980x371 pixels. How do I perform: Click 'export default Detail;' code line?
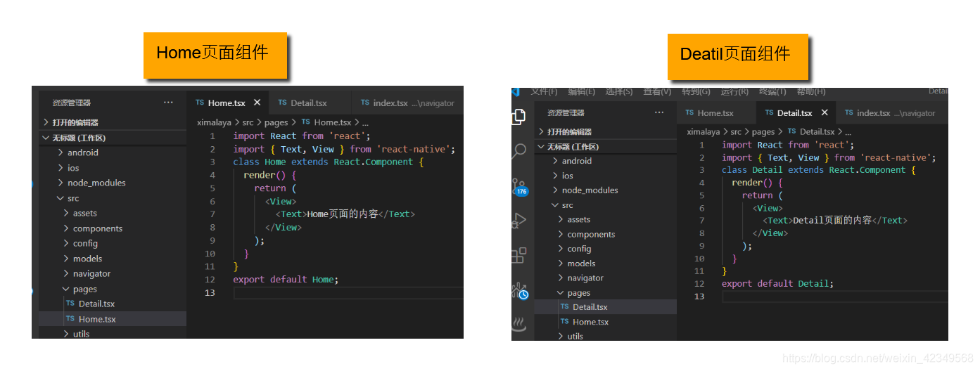777,283
